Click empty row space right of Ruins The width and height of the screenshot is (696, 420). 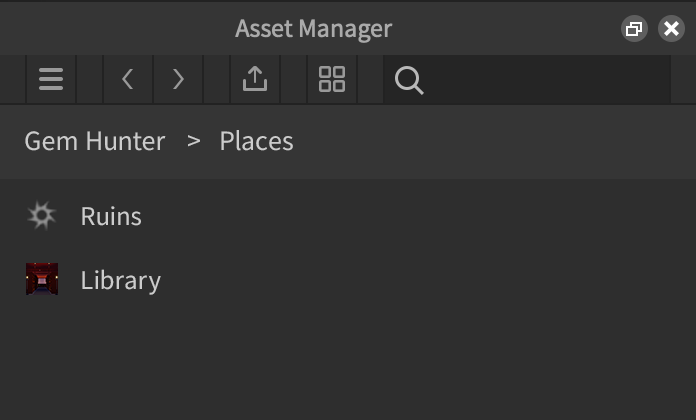point(420,216)
